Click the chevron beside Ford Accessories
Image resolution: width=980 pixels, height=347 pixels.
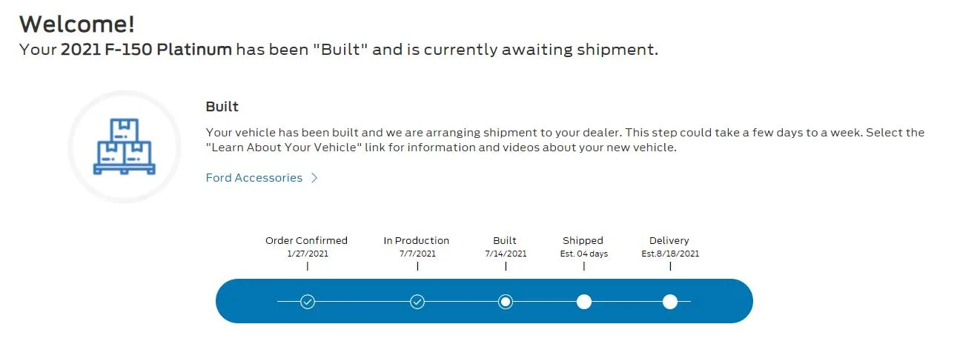[314, 178]
